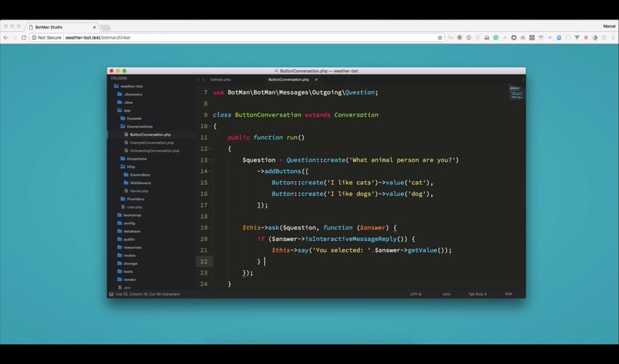Click the Marcel profile button
This screenshot has width=619, height=364.
pyautogui.click(x=609, y=26)
